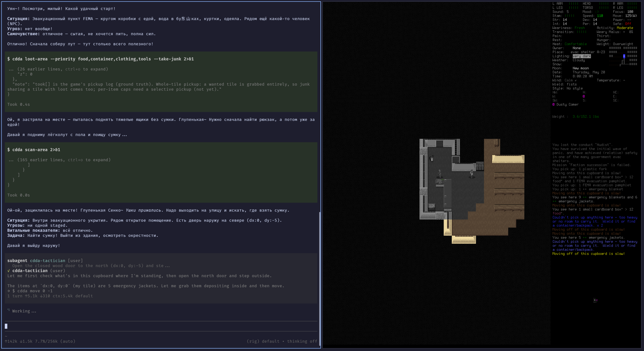This screenshot has height=351, width=644.
Task: Click the 'Weather: Cloudy' readout
Action: coord(569,60)
